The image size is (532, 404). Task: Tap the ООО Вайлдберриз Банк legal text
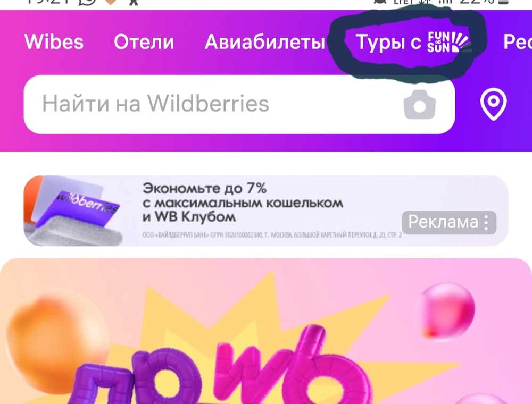[272, 235]
